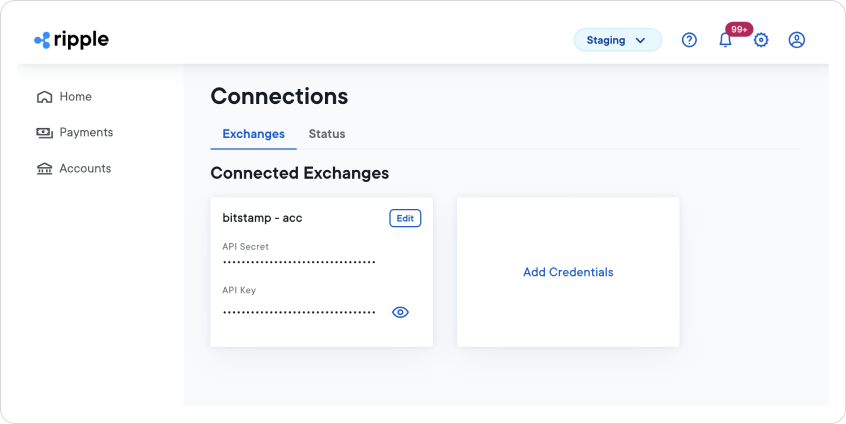Click the Ripple logo
The height and width of the screenshot is (424, 846).
click(x=71, y=40)
